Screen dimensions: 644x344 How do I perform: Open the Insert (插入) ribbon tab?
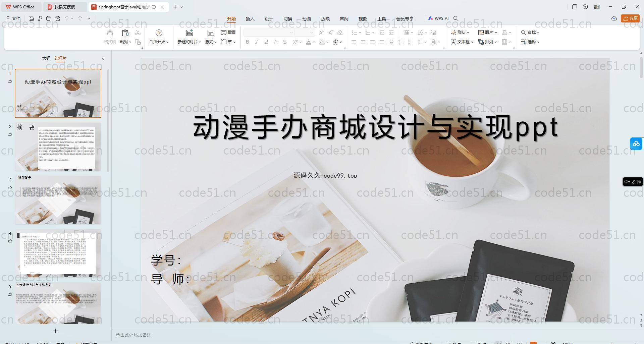250,19
